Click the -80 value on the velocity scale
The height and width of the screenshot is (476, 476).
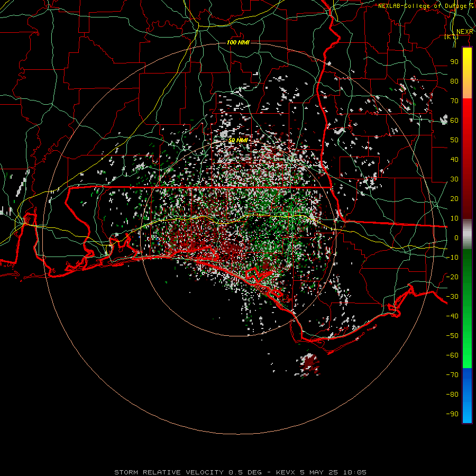click(452, 395)
